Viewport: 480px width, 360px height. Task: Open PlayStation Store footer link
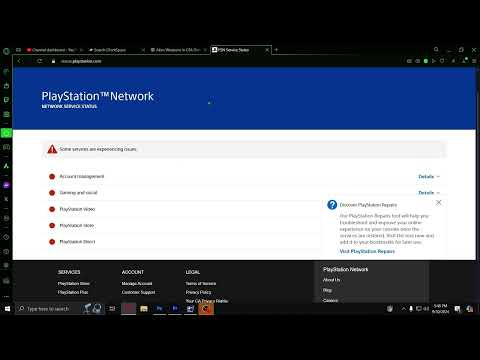pos(74,284)
